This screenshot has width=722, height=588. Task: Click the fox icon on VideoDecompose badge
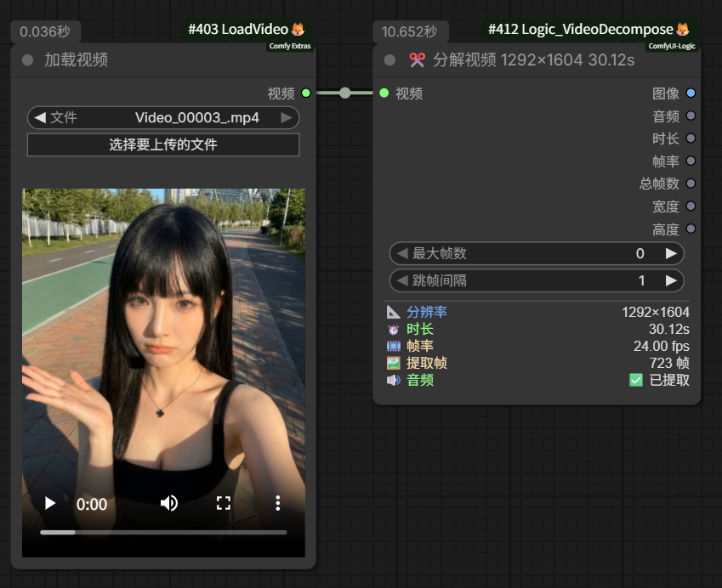pyautogui.click(x=683, y=30)
